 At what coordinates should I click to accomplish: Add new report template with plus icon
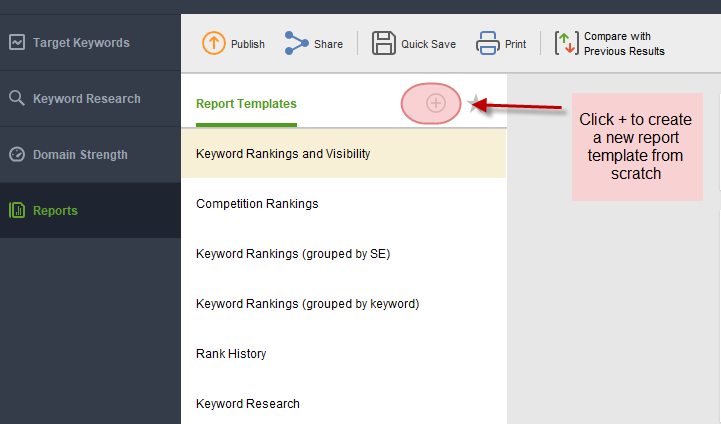(x=435, y=103)
